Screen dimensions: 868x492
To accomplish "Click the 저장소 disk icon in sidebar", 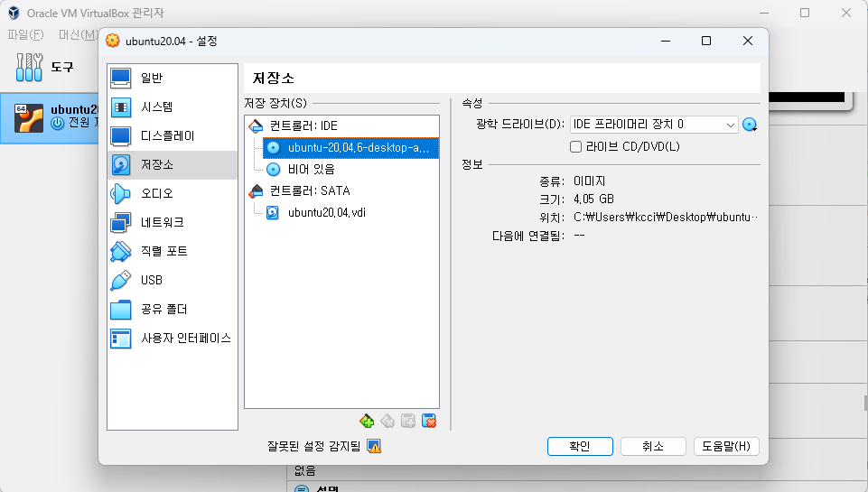I will pyautogui.click(x=121, y=165).
